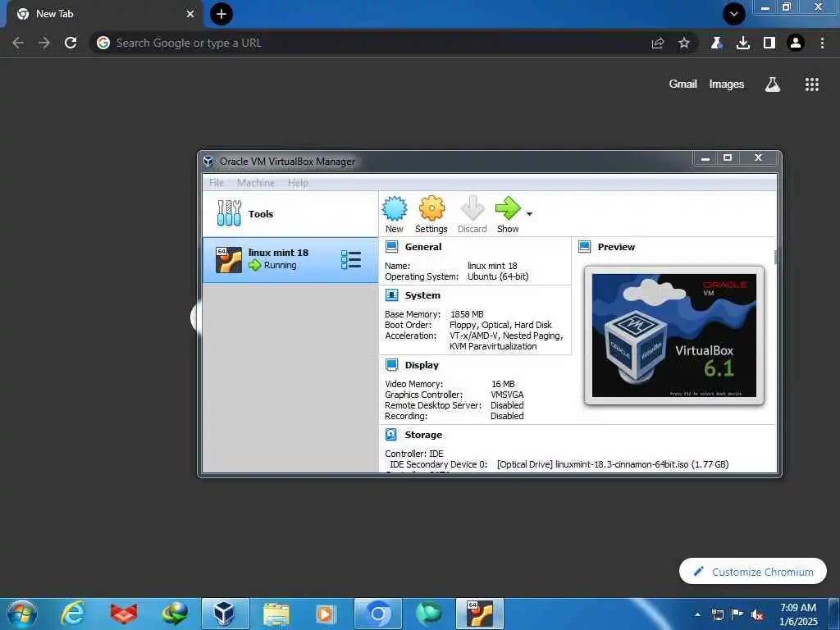Open the Windows Start menu

22,614
